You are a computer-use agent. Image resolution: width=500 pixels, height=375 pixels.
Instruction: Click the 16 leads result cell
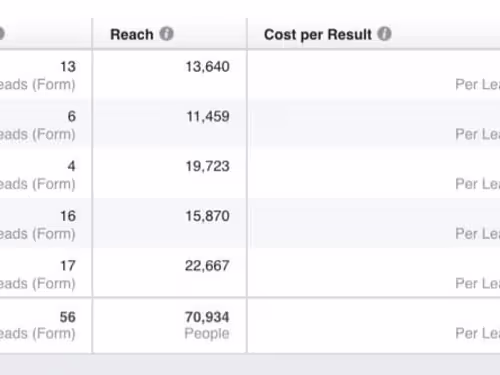pos(46,224)
